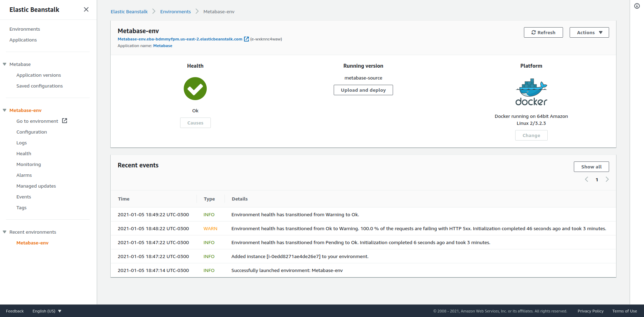Collapse the Recent environments section
Screen dimensions: 644x317
coord(5,232)
